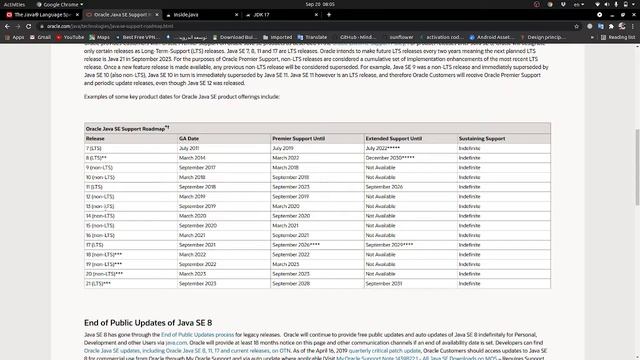Open the Android Asset bookmark
640x360 pixels.
point(492,37)
